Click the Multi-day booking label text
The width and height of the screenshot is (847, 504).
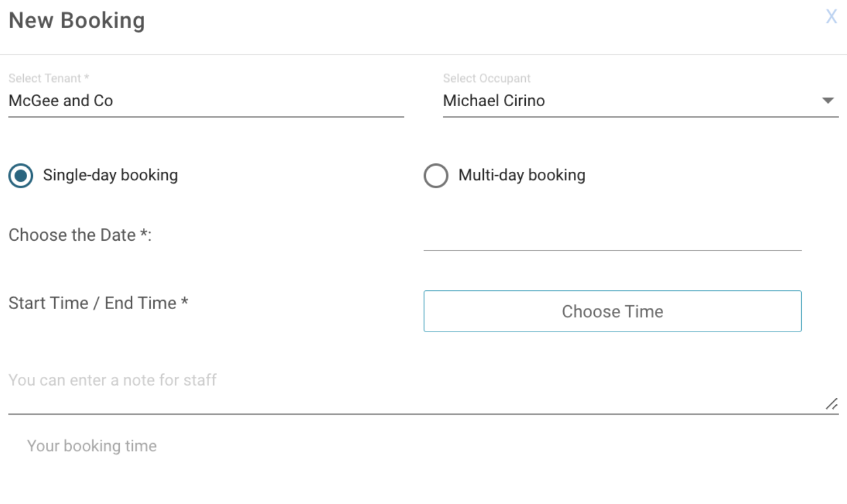pos(521,175)
